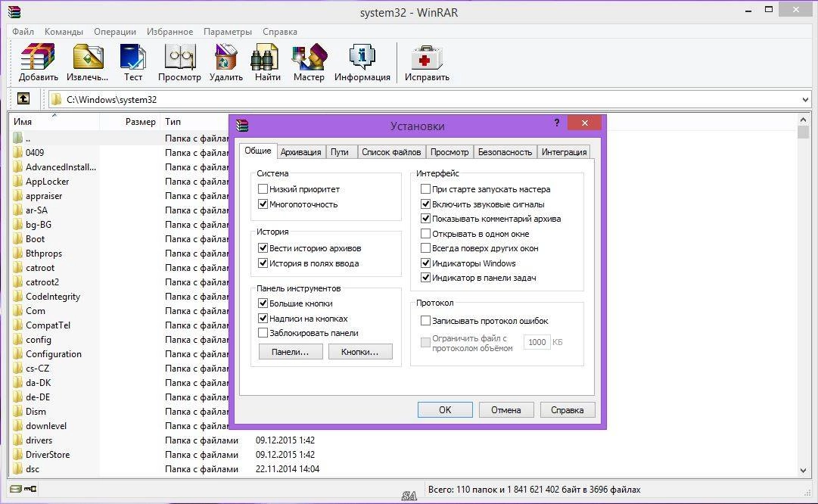Image resolution: width=818 pixels, height=504 pixels.
Task: Toggle Индикаторы Windows checkbox
Action: 426,263
